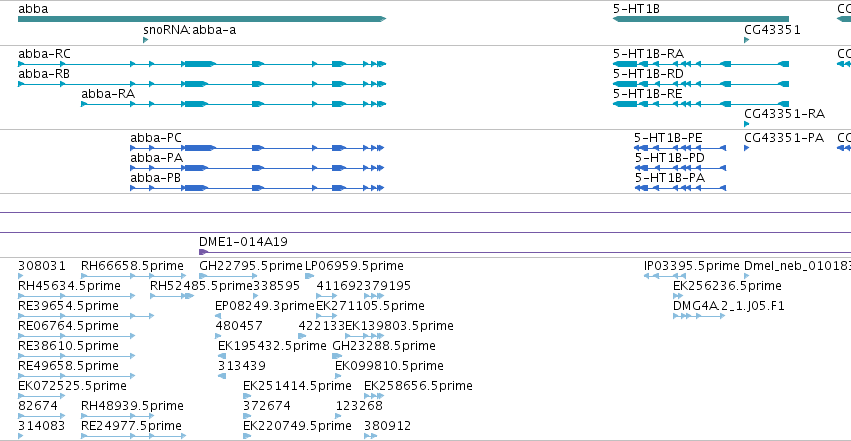This screenshot has height=441, width=851.
Task: Click the CG43351 gene arrow glyph
Action: pos(746,40)
